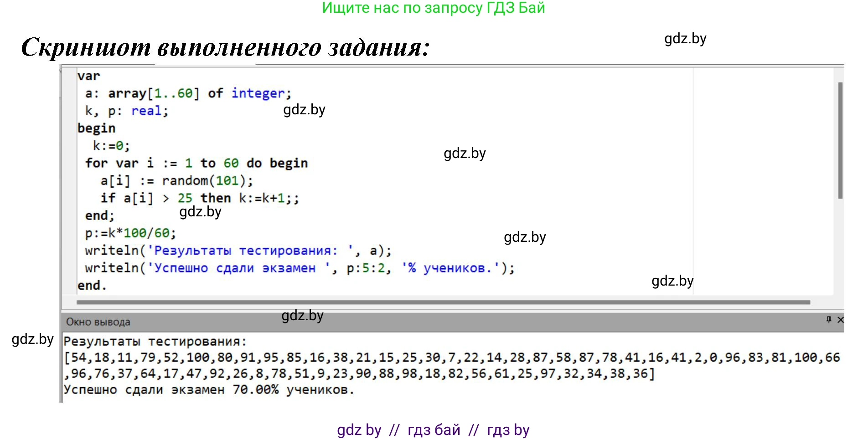Click the 'k, p: real;' declaration line
Screen dimensions: 868x440
point(127,111)
